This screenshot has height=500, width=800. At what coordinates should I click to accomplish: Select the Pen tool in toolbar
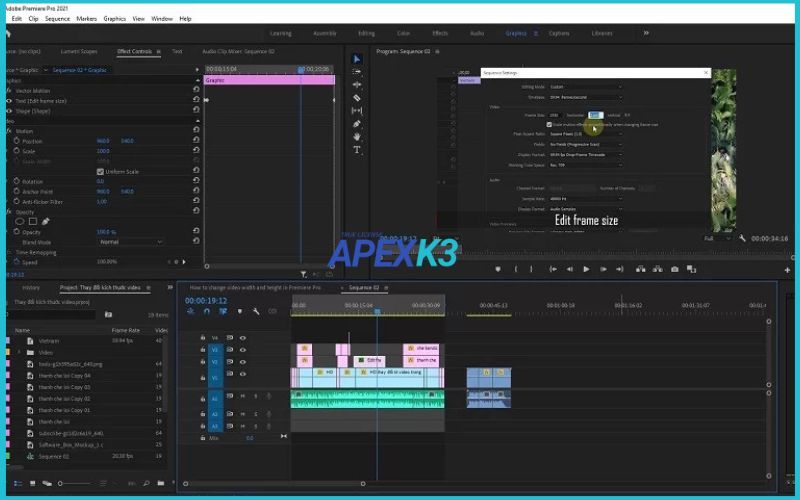coord(357,124)
